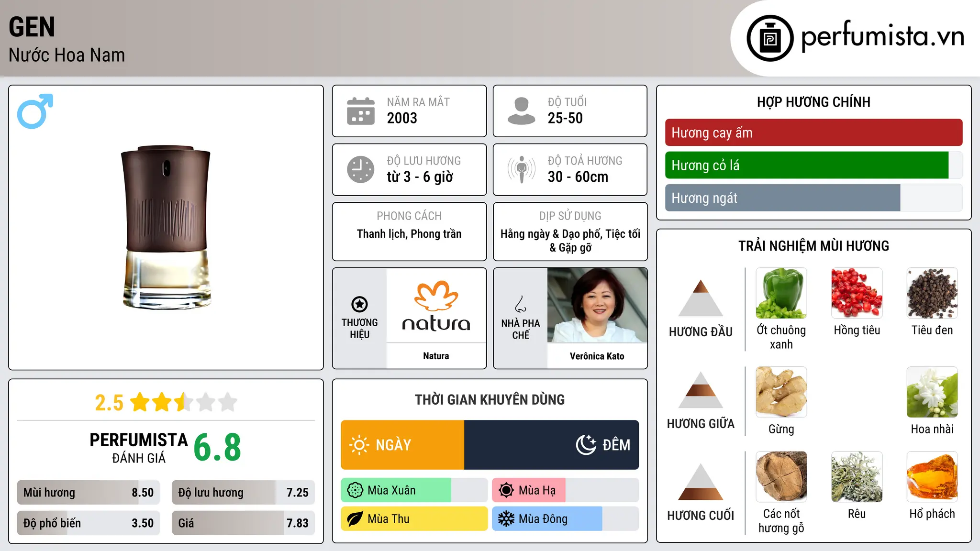Click the GEN perfume bottle photo
The width and height of the screenshot is (980, 551).
[166, 227]
